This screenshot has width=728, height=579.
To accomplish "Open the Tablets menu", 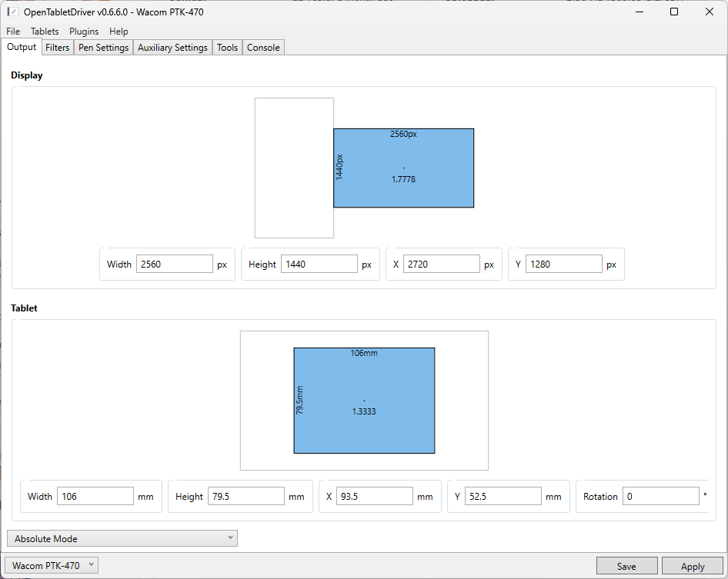I will (45, 32).
